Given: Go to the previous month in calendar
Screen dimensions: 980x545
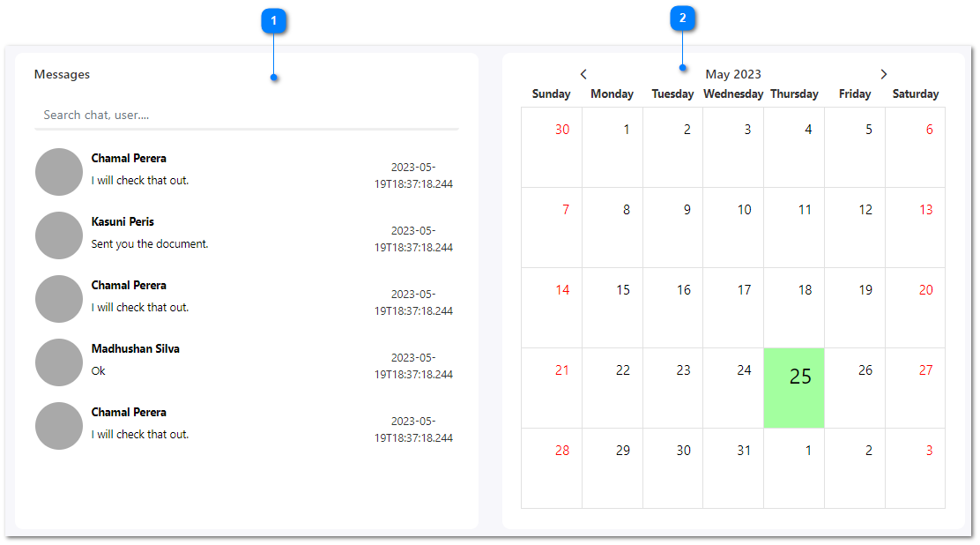Looking at the screenshot, I should 583,74.
